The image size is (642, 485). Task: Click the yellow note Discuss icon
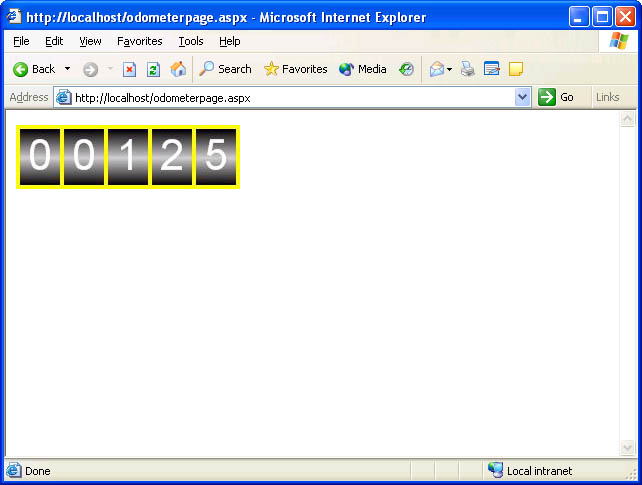(516, 69)
